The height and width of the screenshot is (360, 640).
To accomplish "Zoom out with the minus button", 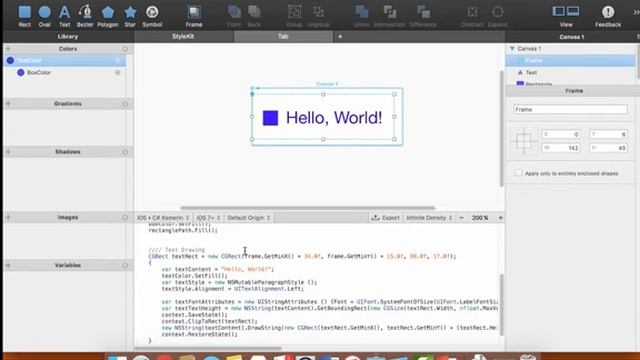I will [461, 218].
